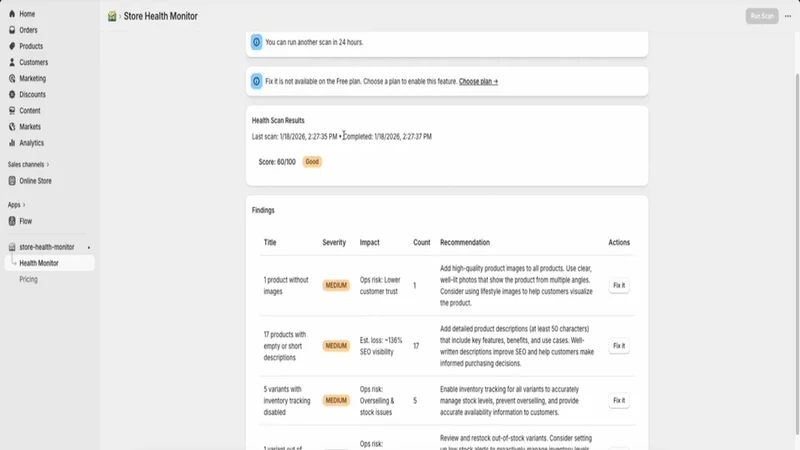Screen dimensions: 800x450
Task: Click the Good score badge
Action: pyautogui.click(x=312, y=162)
